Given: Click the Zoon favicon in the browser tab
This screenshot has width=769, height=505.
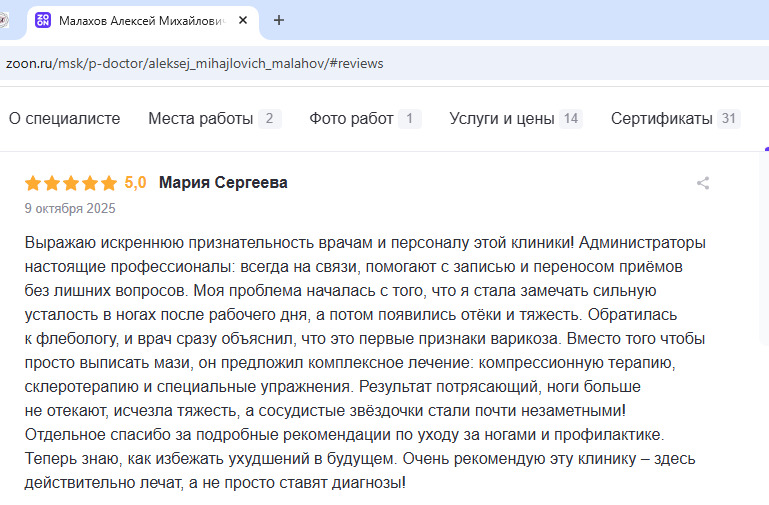Looking at the screenshot, I should (x=43, y=20).
